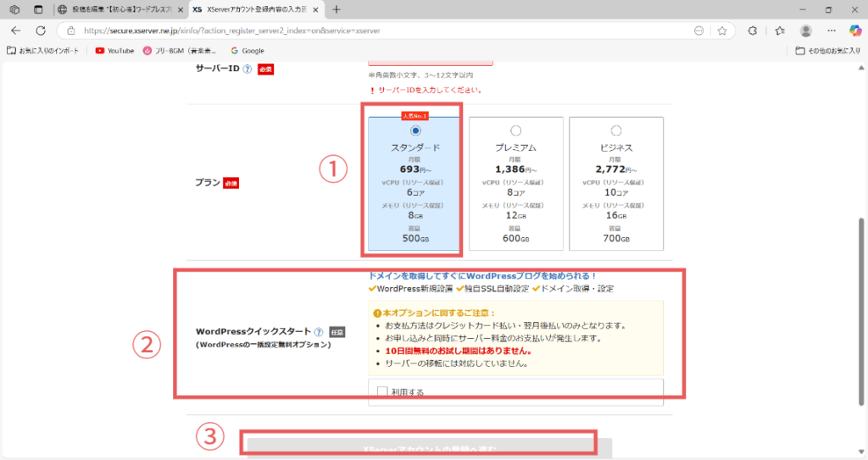Click the 1,386円 monthly price text

click(x=516, y=169)
